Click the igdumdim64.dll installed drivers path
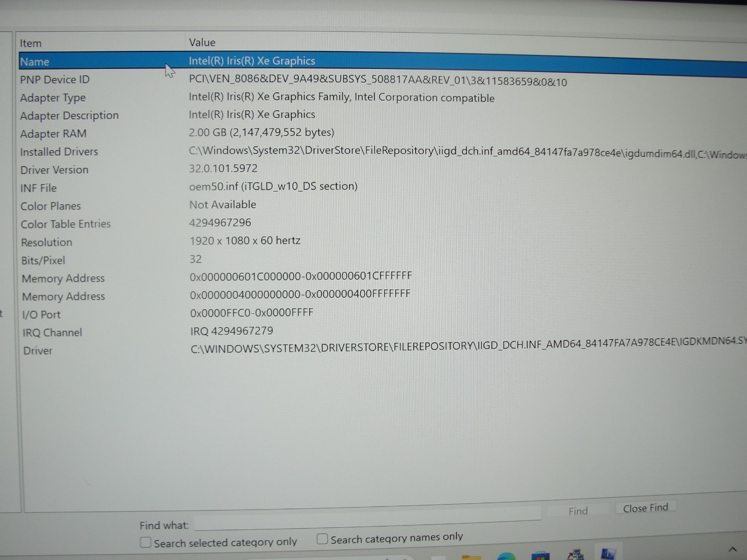 click(x=468, y=152)
